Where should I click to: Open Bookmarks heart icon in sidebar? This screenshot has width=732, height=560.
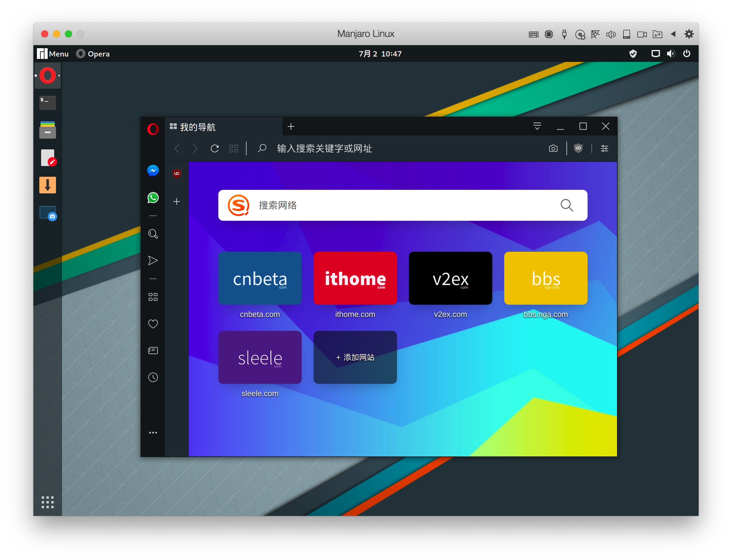pyautogui.click(x=153, y=324)
